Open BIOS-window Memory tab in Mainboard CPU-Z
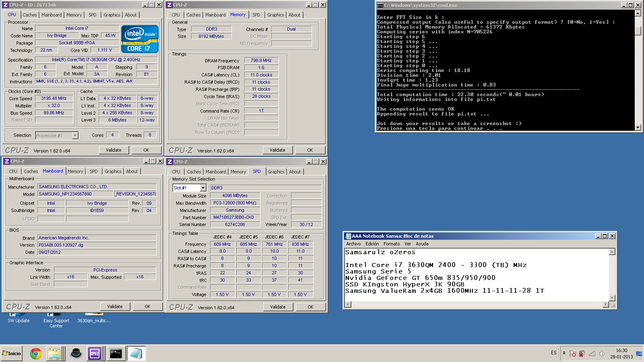Screen dimensions: 644x362 (x=75, y=171)
